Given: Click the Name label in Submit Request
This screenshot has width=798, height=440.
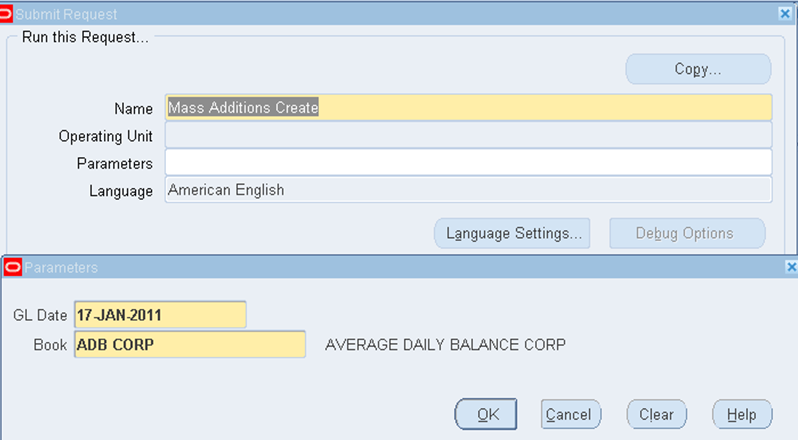Looking at the screenshot, I should [x=133, y=109].
